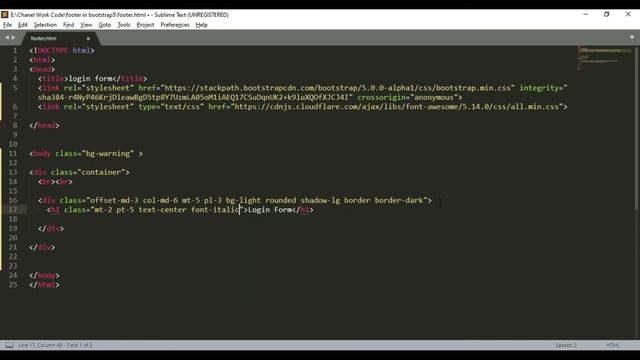The image size is (640, 360).
Task: Click the minimap code preview
Action: (x=604, y=57)
